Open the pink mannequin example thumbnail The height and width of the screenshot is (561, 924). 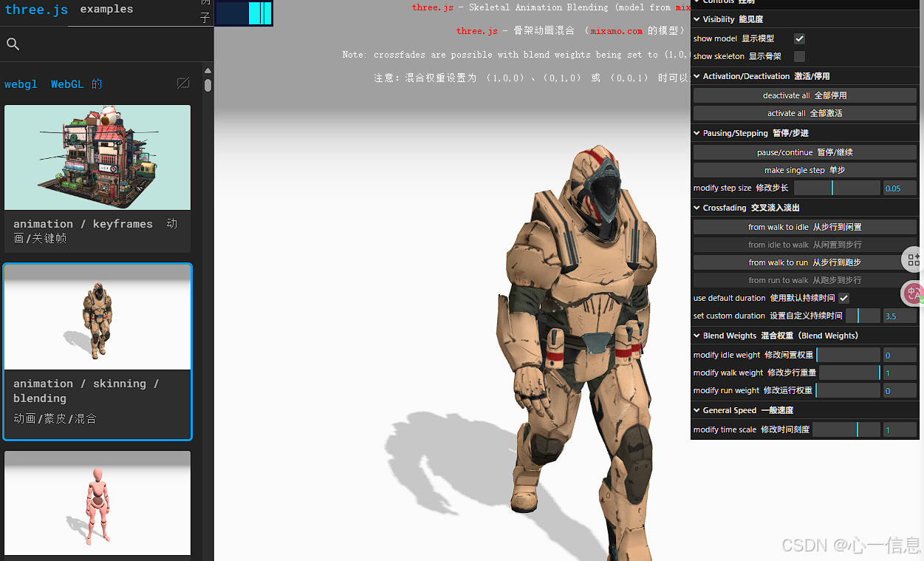pos(97,503)
